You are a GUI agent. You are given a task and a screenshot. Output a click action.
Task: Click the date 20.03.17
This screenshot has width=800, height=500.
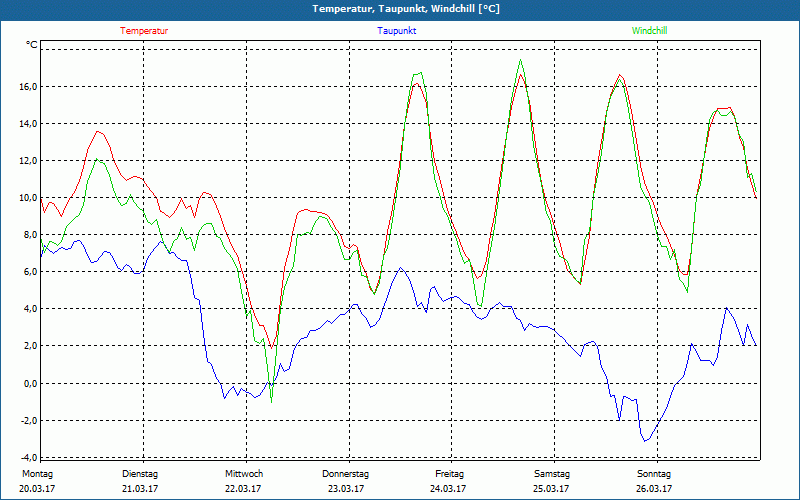37,489
